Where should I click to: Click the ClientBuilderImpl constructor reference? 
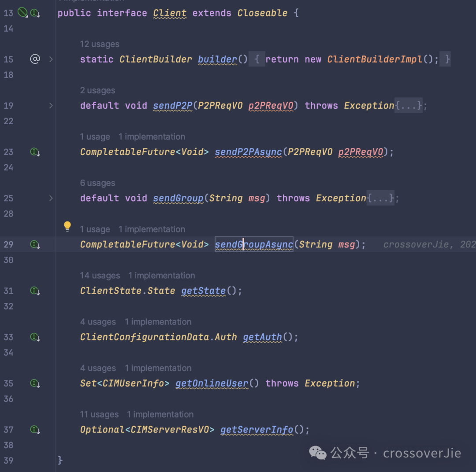tap(374, 59)
